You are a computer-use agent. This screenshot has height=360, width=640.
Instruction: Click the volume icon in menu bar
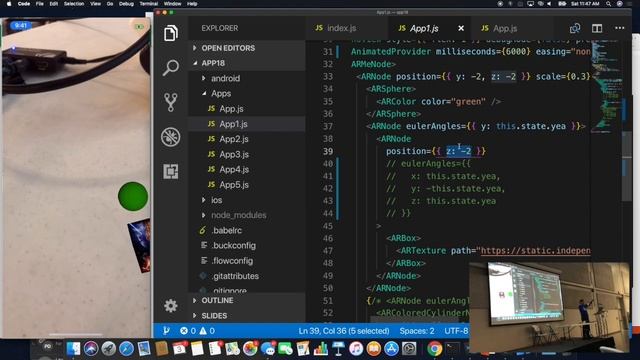pos(549,4)
